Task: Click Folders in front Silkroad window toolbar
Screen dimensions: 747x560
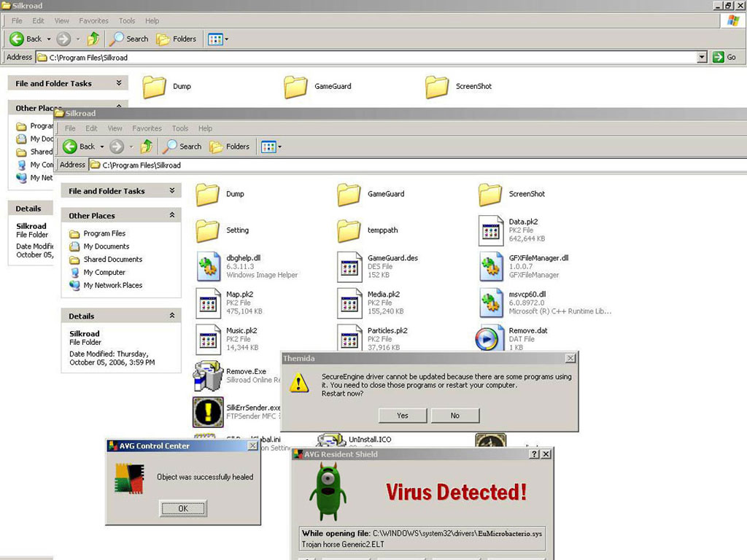Action: click(230, 147)
